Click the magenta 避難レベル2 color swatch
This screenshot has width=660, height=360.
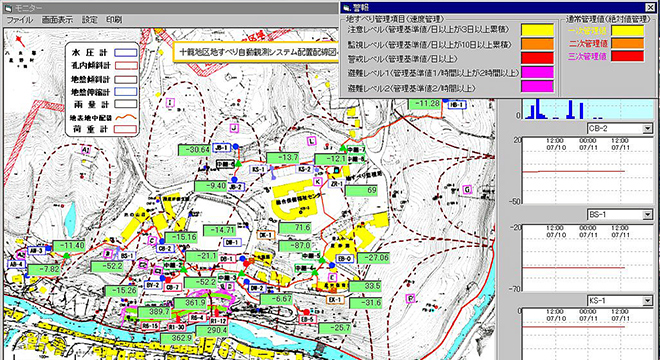pos(538,86)
